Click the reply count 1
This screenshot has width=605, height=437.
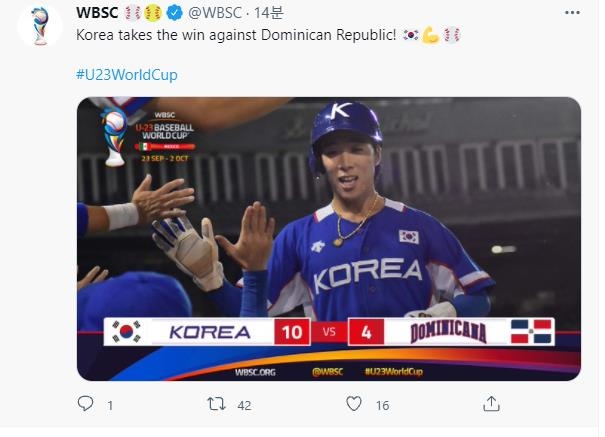[110, 406]
